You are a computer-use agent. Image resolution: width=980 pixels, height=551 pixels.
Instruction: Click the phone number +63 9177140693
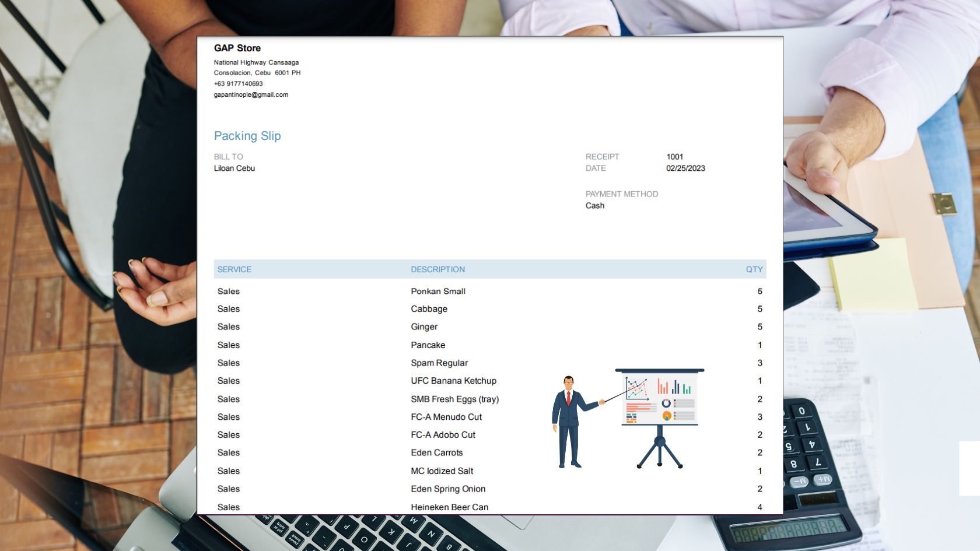coord(238,83)
